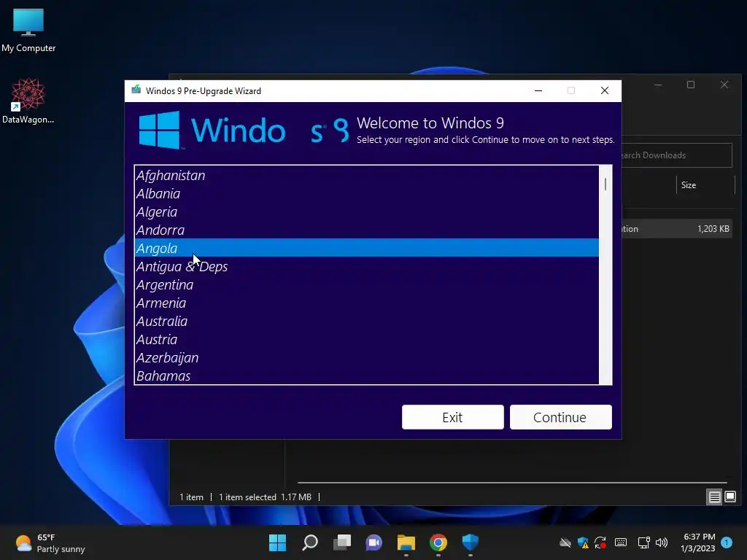Open the Chat app on the taskbar

(x=373, y=542)
